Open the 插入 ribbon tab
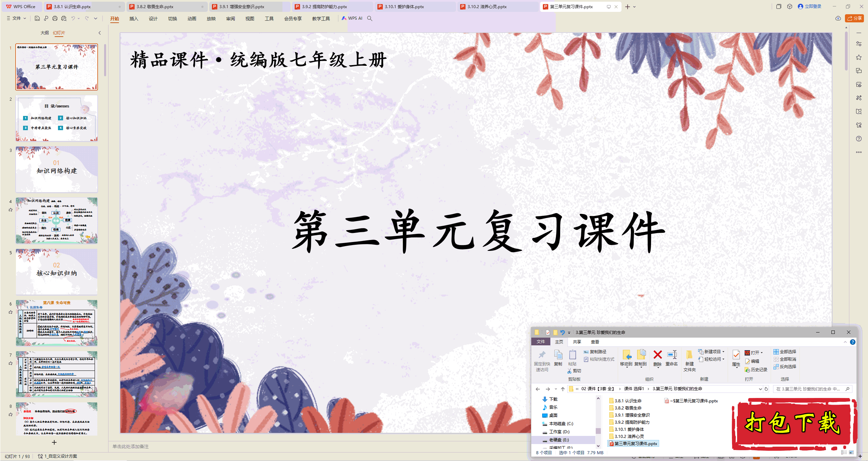The height and width of the screenshot is (461, 868). pos(134,19)
